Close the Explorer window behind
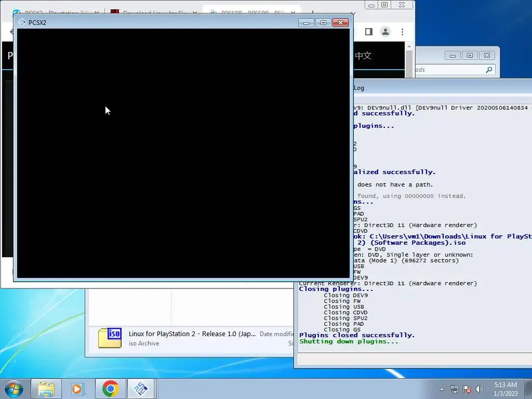 point(487,56)
